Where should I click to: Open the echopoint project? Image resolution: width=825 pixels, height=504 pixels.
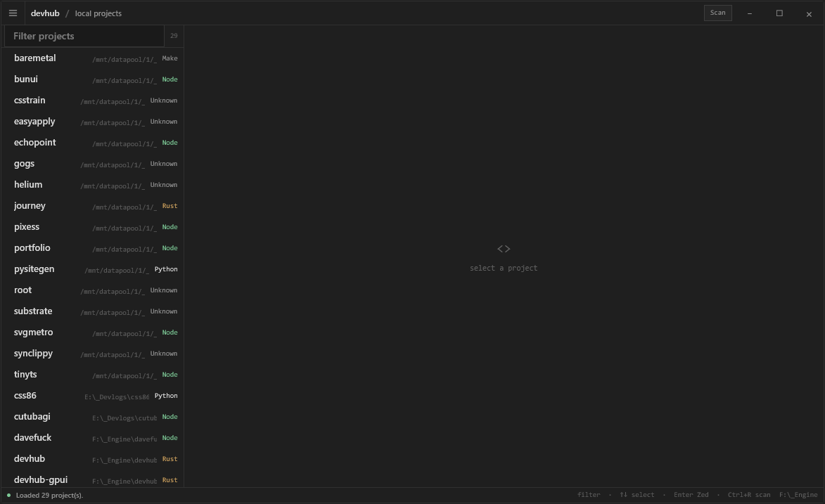tap(93, 143)
